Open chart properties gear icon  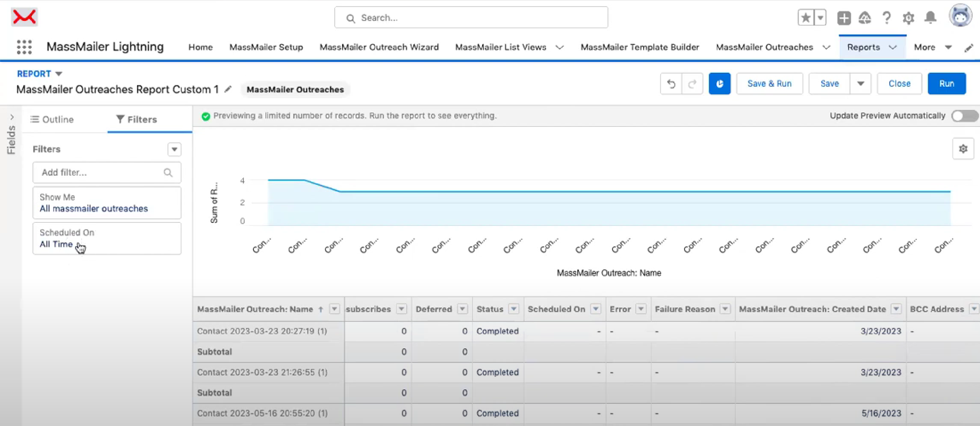[963, 149]
